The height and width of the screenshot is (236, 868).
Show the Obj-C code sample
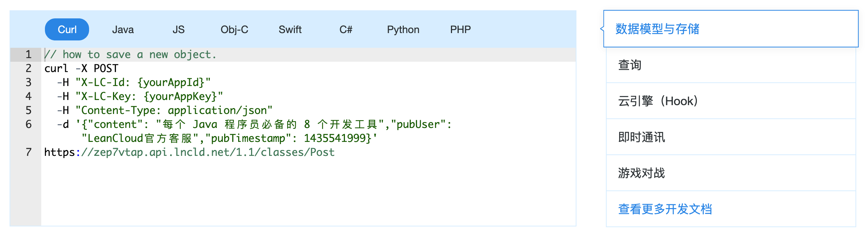234,29
